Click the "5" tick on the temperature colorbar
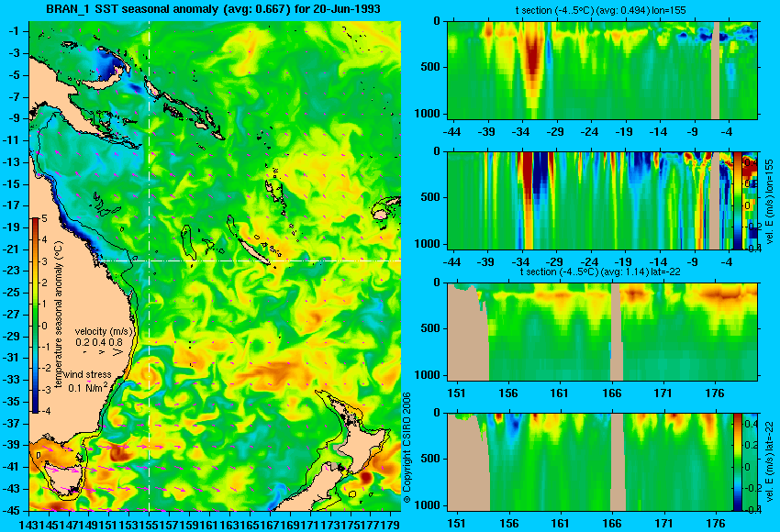The image size is (780, 532). click(x=44, y=218)
